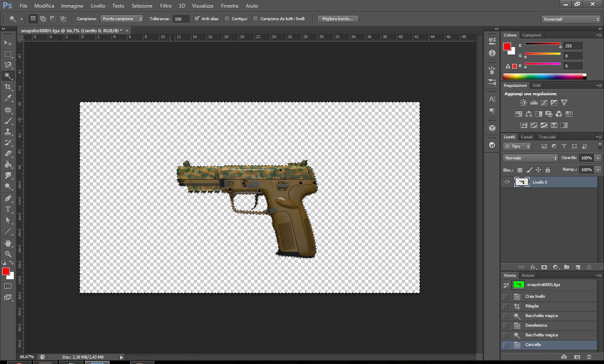Choose Add to selection mode in options bar
604x364 pixels.
coord(43,18)
